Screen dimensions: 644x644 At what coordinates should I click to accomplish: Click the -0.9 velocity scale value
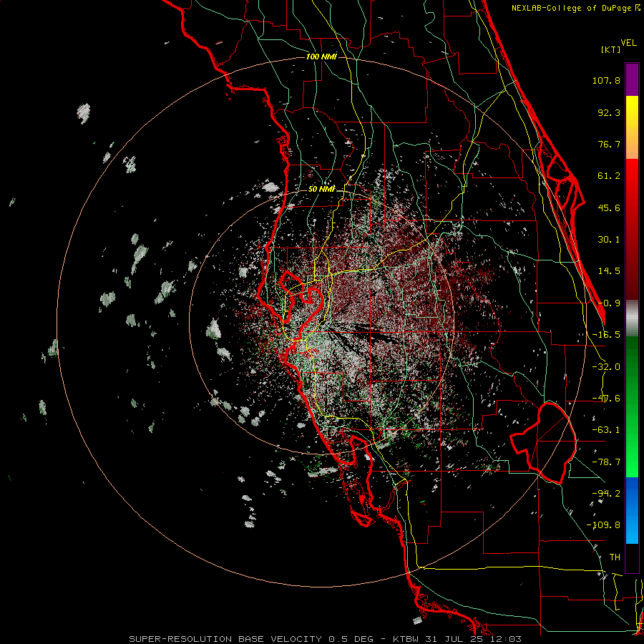[609, 303]
